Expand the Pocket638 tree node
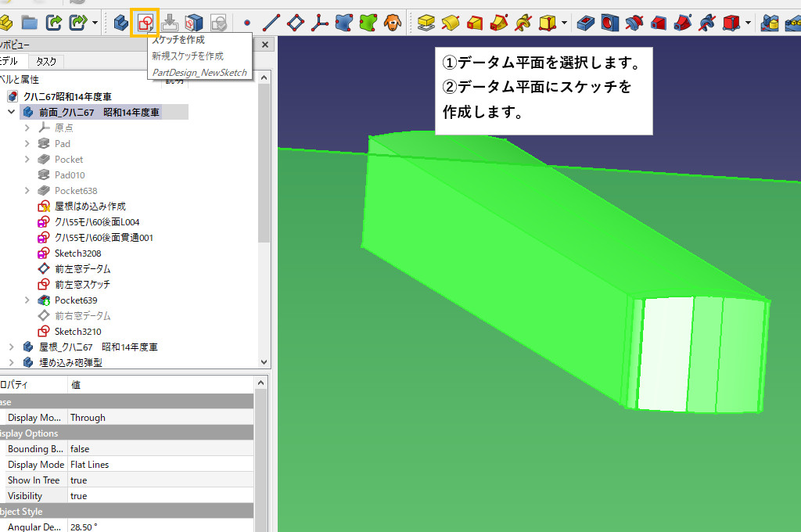This screenshot has width=801, height=532. 27,191
